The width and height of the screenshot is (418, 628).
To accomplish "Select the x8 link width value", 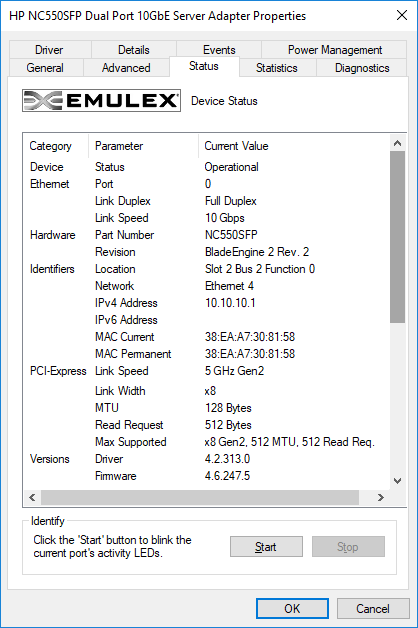I will click(x=210, y=391).
